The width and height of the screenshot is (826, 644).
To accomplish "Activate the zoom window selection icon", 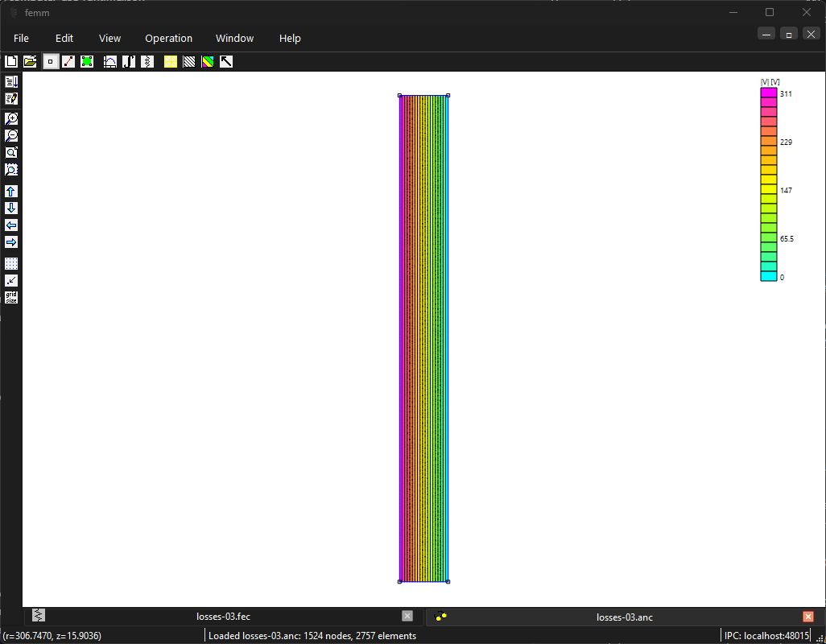I will pos(11,169).
